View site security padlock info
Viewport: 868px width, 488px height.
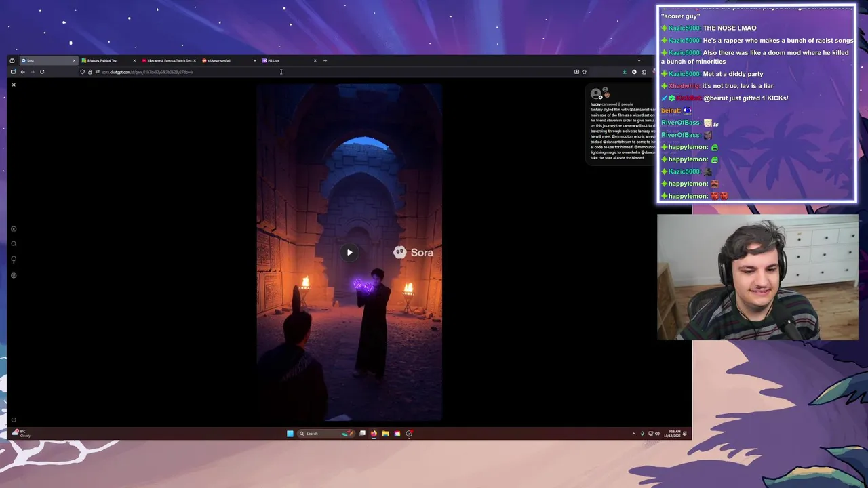(90, 72)
